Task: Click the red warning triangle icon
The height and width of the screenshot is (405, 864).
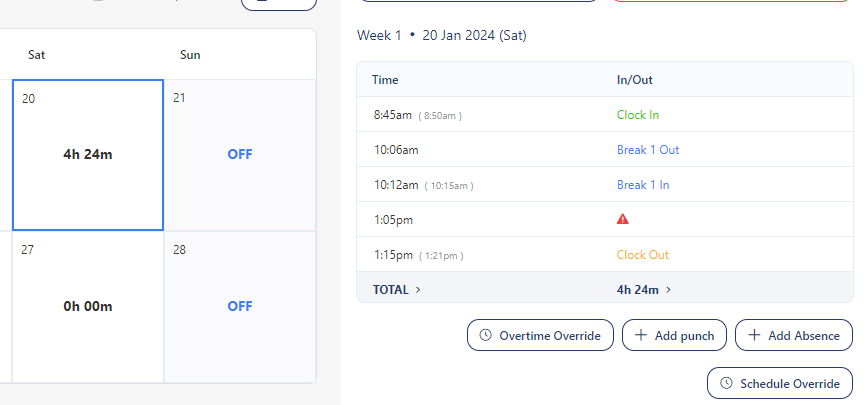Action: coord(623,219)
